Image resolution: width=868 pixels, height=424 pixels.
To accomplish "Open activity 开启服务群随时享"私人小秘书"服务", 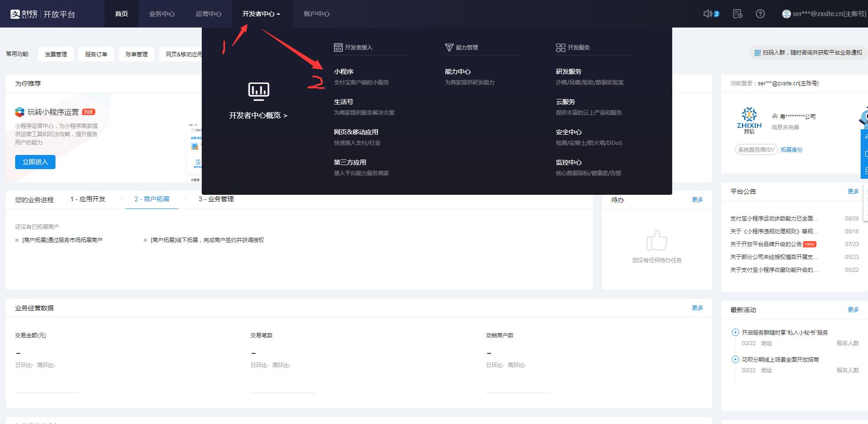I will [x=785, y=332].
